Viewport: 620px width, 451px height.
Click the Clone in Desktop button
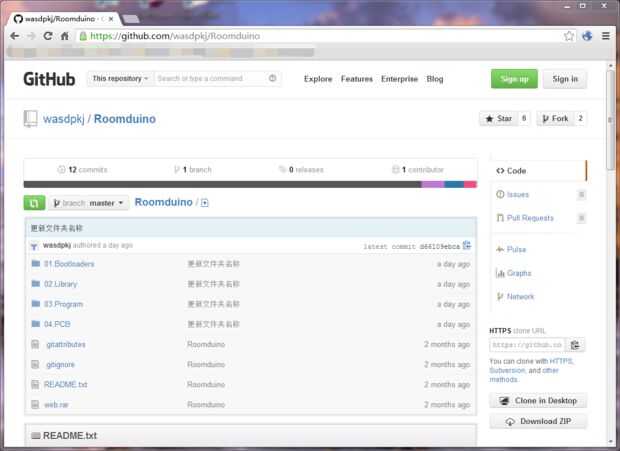point(538,400)
